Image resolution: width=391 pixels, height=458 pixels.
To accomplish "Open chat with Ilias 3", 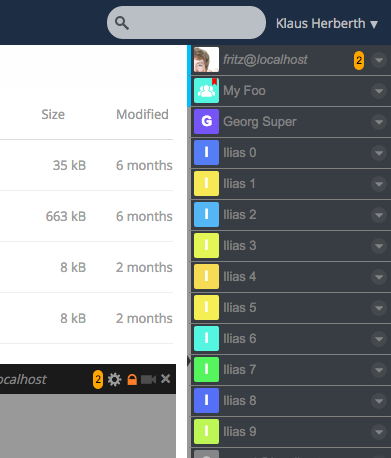I will tap(291, 246).
